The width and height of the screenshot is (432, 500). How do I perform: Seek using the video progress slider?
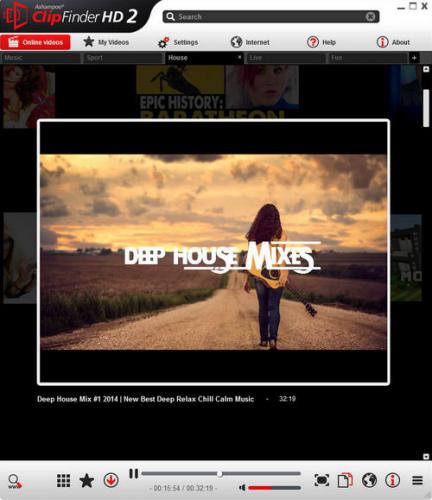221,474
